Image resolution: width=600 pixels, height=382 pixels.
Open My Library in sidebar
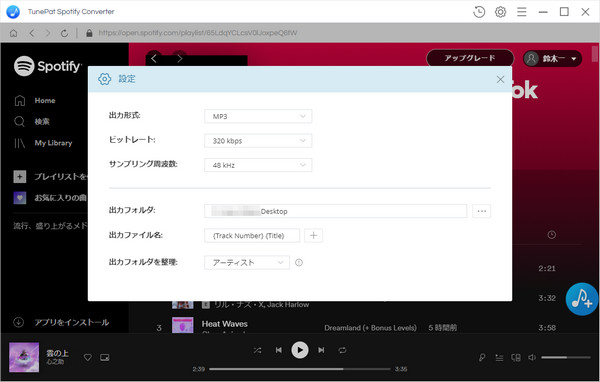click(x=43, y=143)
